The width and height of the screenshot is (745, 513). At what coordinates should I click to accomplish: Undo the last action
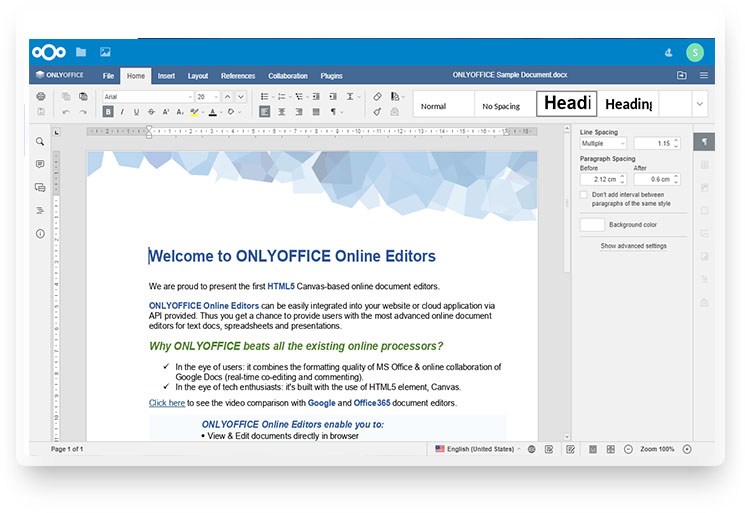point(66,112)
